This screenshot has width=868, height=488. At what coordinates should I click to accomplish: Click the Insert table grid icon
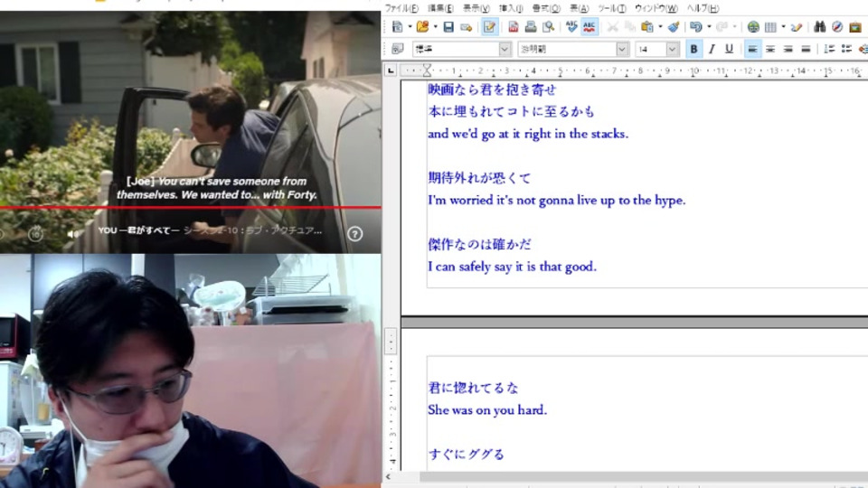coord(770,26)
